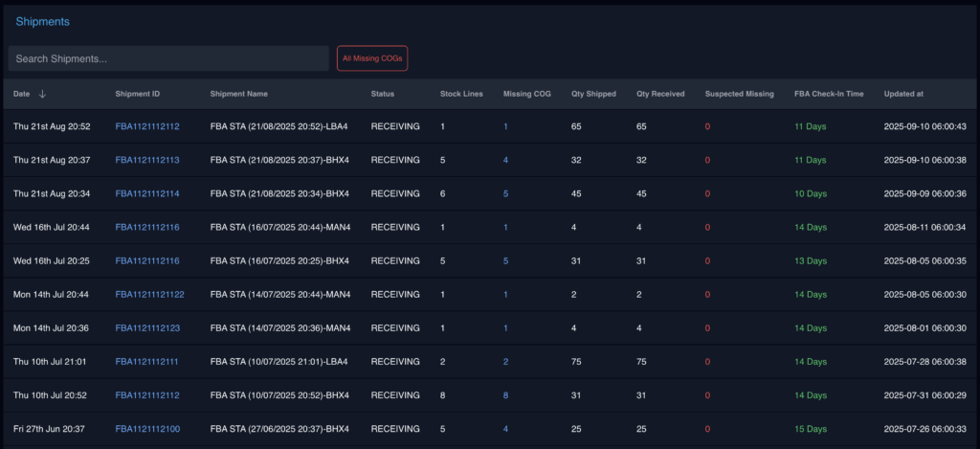The height and width of the screenshot is (449, 980).
Task: Sort by the Shipment Name column header
Action: [x=238, y=94]
